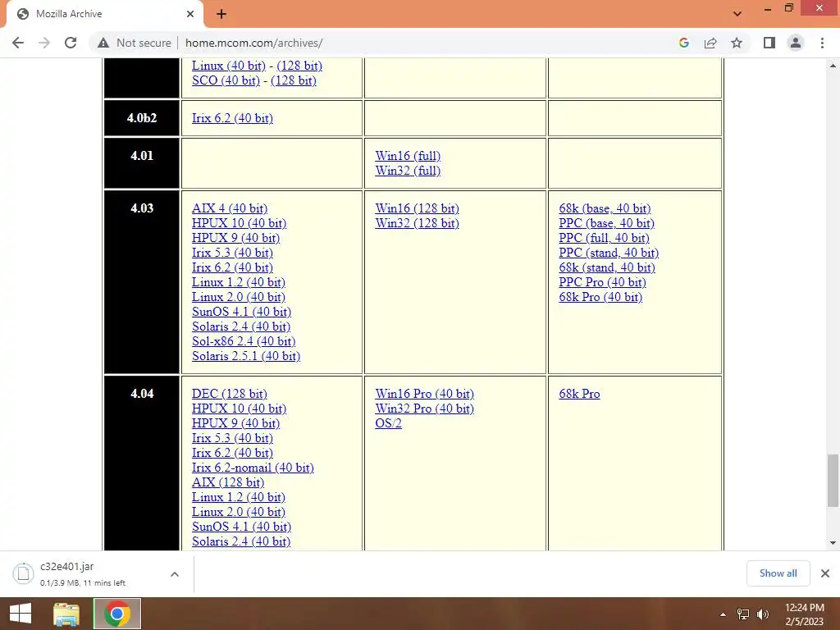Click the vertical scrollbar thumb
The height and width of the screenshot is (630, 840).
pos(833,480)
